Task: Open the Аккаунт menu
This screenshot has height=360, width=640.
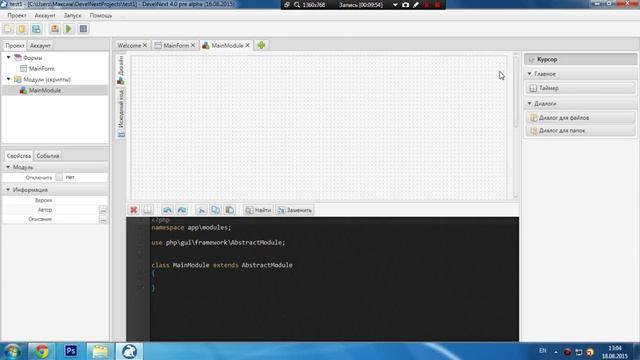Action: pyautogui.click(x=45, y=16)
